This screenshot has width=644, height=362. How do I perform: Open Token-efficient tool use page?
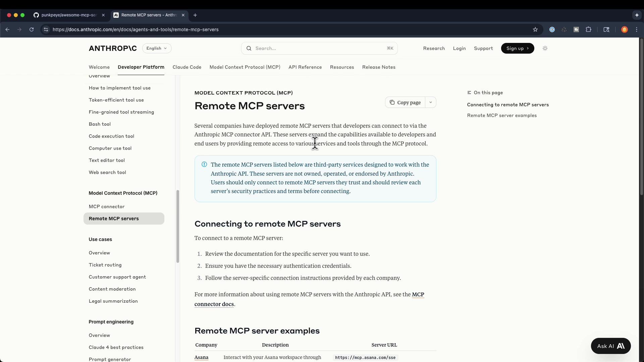(x=116, y=100)
